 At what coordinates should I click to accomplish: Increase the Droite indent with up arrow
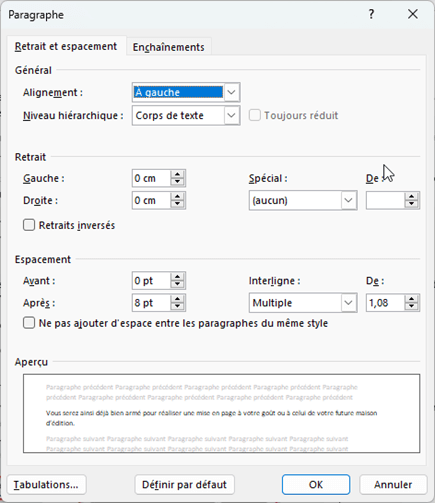178,197
